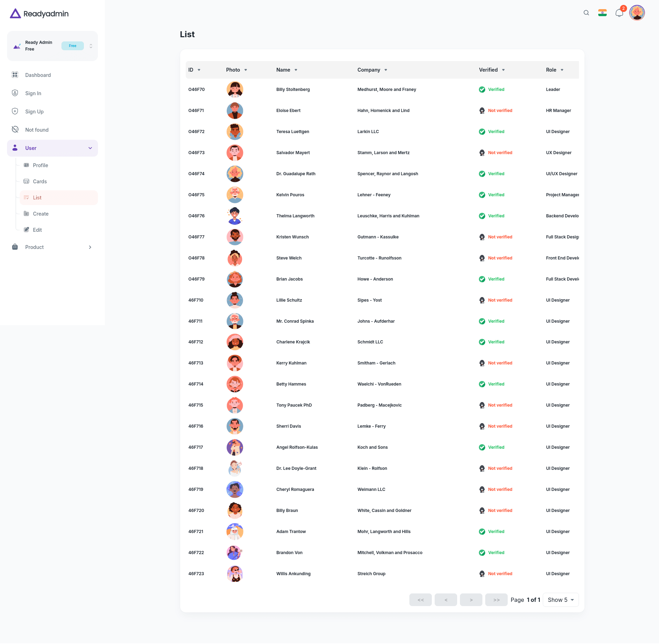Click the India flag language icon
659x644 pixels.
(x=602, y=13)
